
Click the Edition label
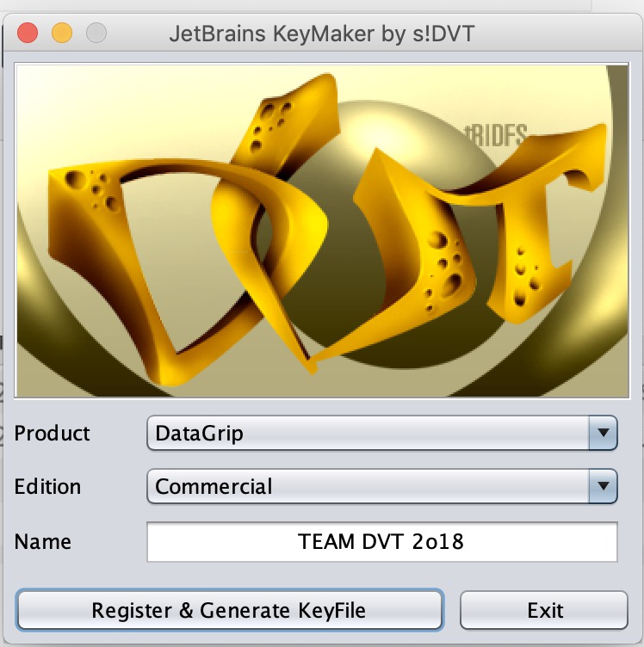pyautogui.click(x=48, y=486)
